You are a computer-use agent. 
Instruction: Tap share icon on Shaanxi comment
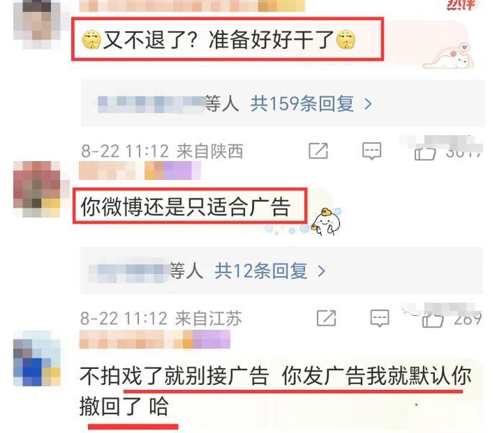[x=318, y=151]
